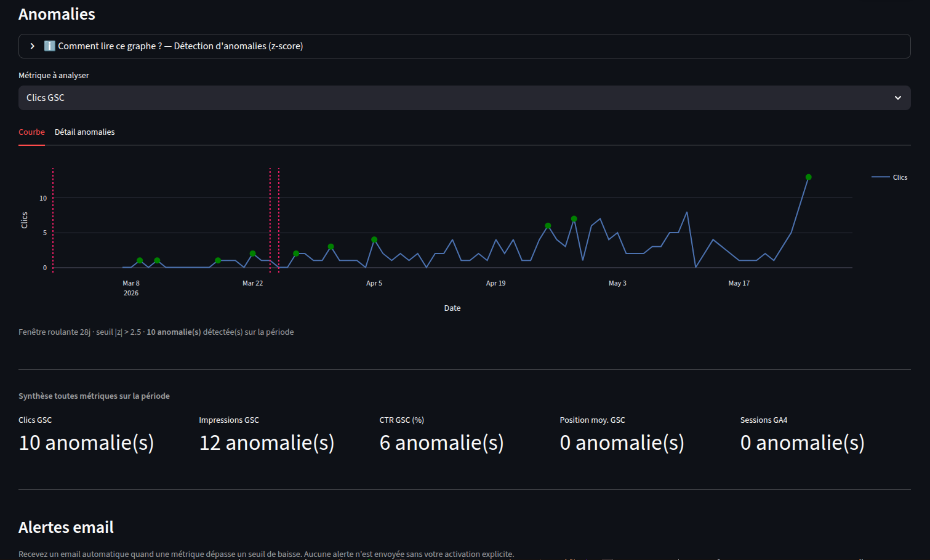Click the info icon in the explainer header
Screen dimensions: 930x560
pos(50,46)
